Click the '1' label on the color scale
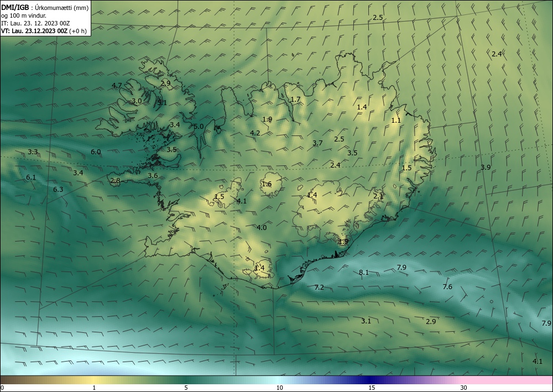The width and height of the screenshot is (553, 392). click(x=94, y=388)
